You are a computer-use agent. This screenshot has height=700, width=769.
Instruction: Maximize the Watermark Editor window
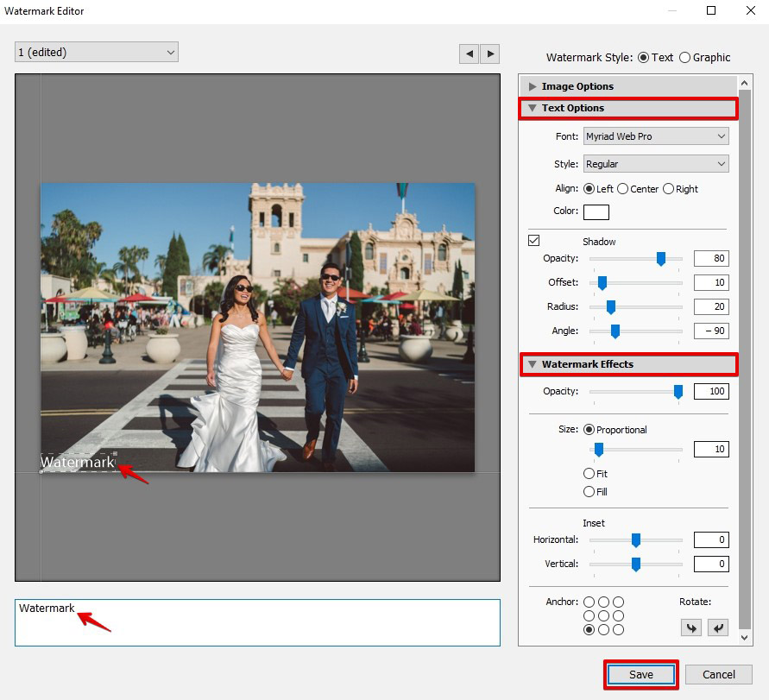[711, 11]
